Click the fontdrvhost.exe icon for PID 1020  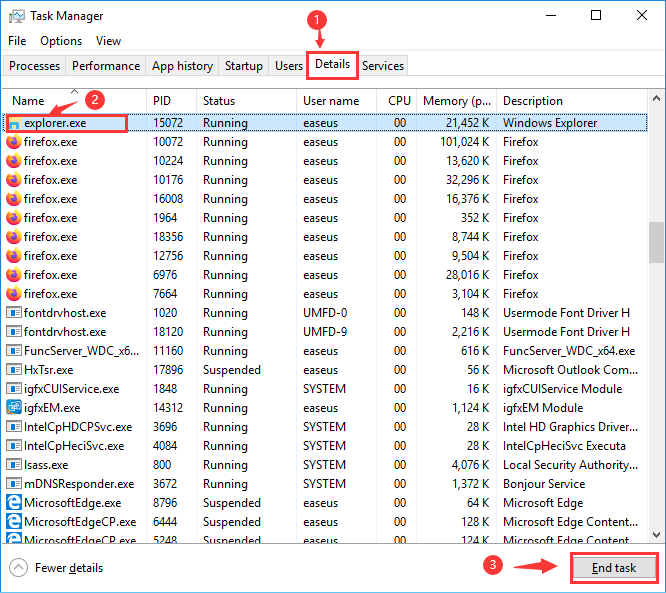click(14, 313)
